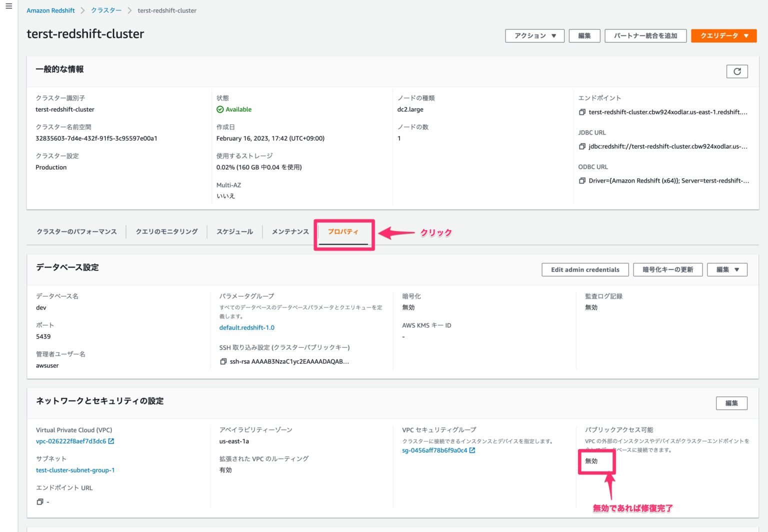Open the クエリデータ dropdown button

tap(723, 36)
